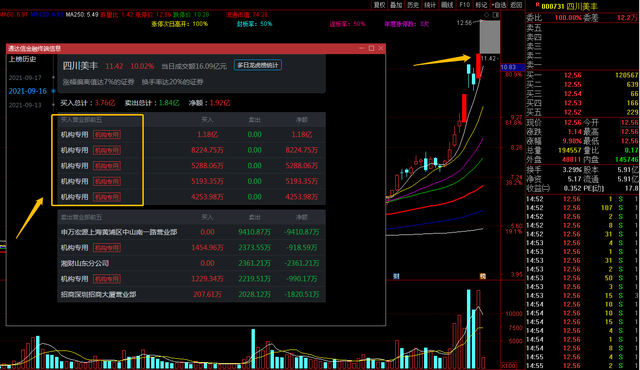
Task: Maximize the 通达信金融终端信息 dialog
Action: (x=371, y=48)
